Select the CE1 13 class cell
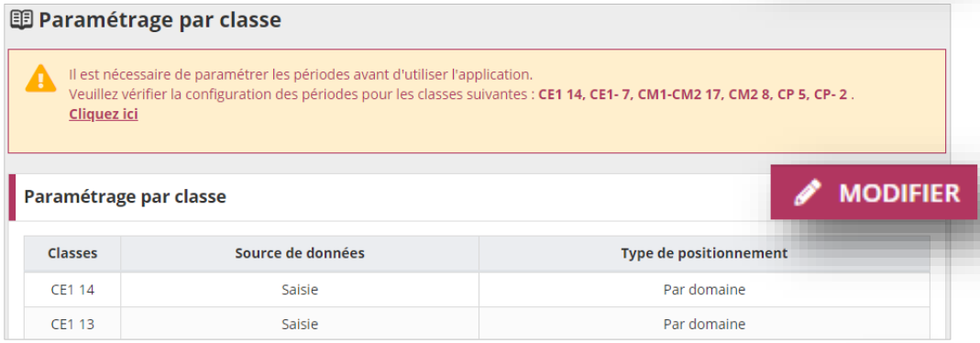This screenshot has height=343, width=980. [x=72, y=325]
